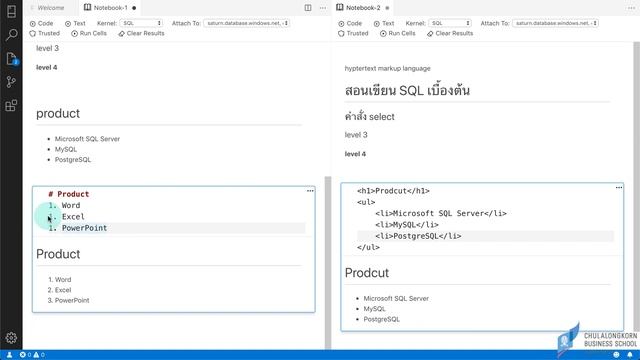Click the Thai SQL tutorial heading in Notebook-2
Screen dimensions: 640x360
(407, 90)
